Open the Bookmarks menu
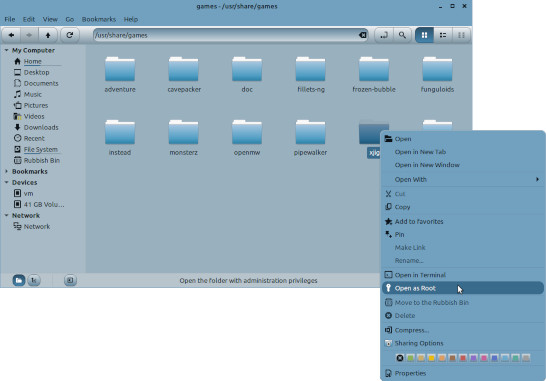Screen dimensions: 546x381 pyautogui.click(x=99, y=19)
